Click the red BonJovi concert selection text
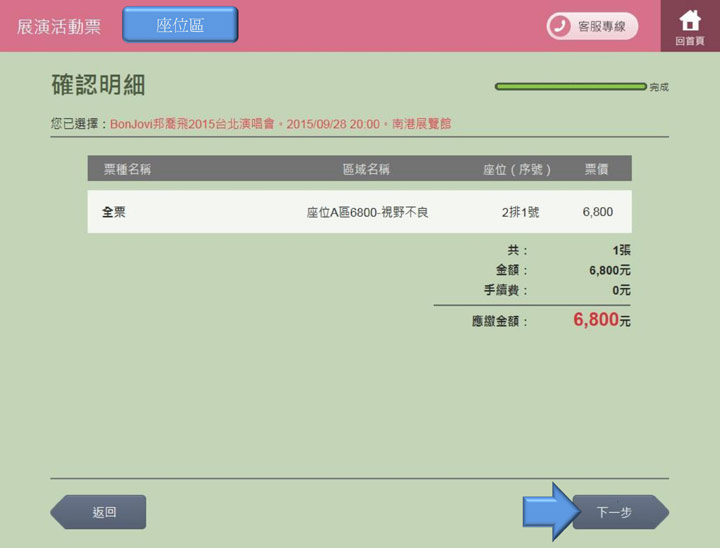The image size is (720, 548). (279, 124)
